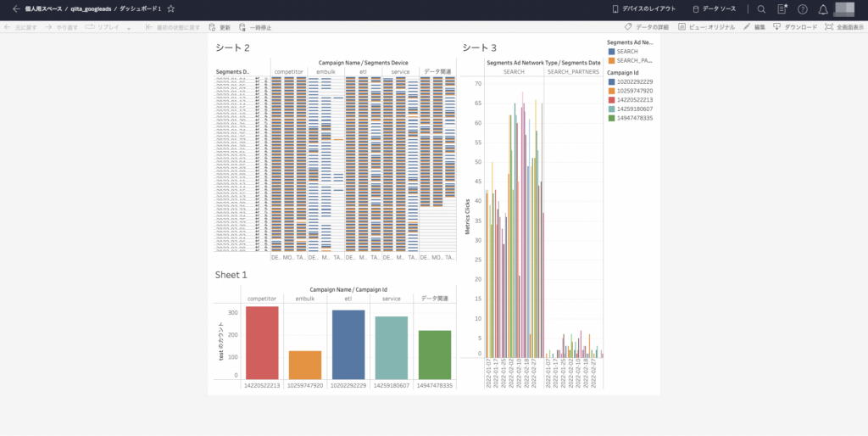Open デバイスのレイアウト device layout

click(x=644, y=8)
